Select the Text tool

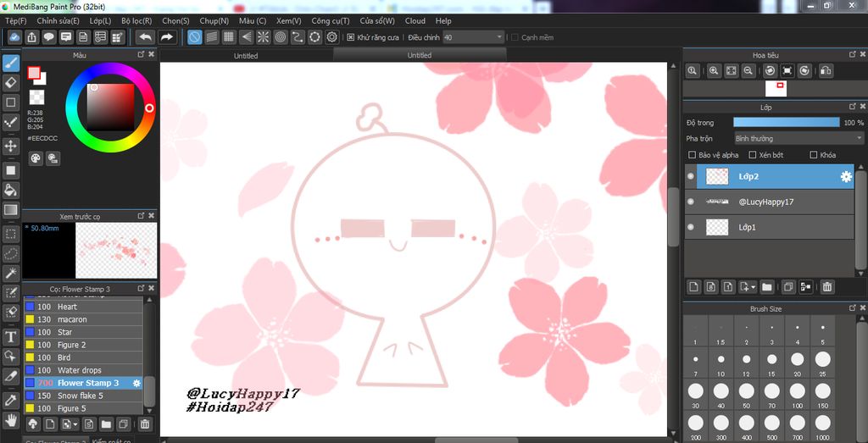tap(11, 336)
